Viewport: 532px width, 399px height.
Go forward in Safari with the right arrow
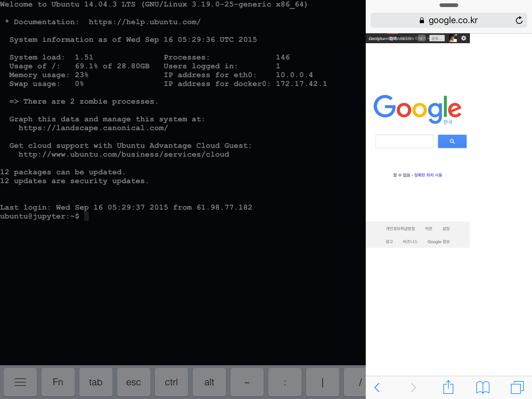point(413,387)
